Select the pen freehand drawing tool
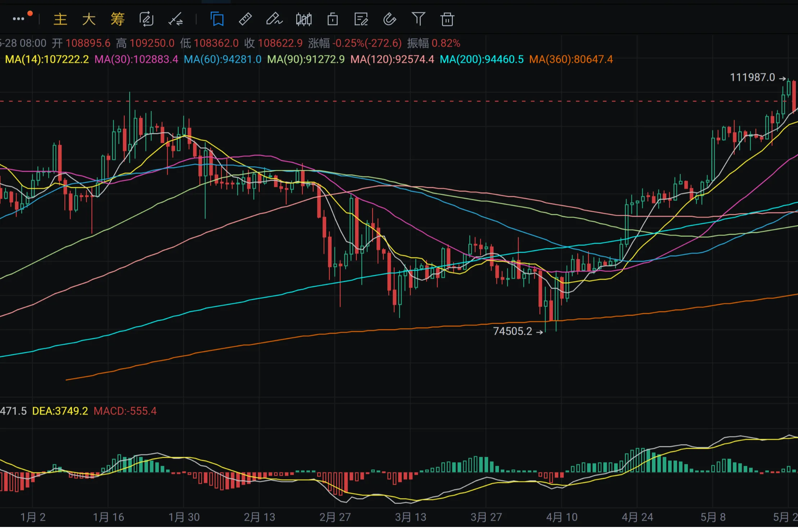Screen dimensions: 798x532 click(x=274, y=19)
